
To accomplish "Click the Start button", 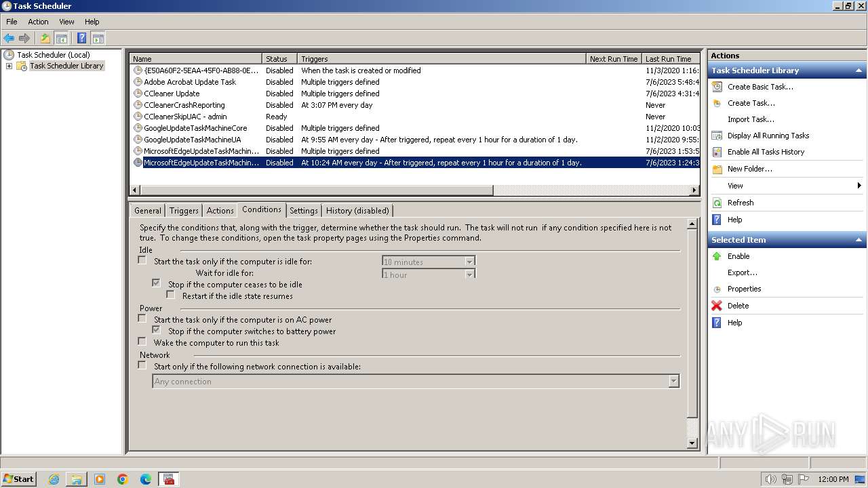I will coord(18,479).
